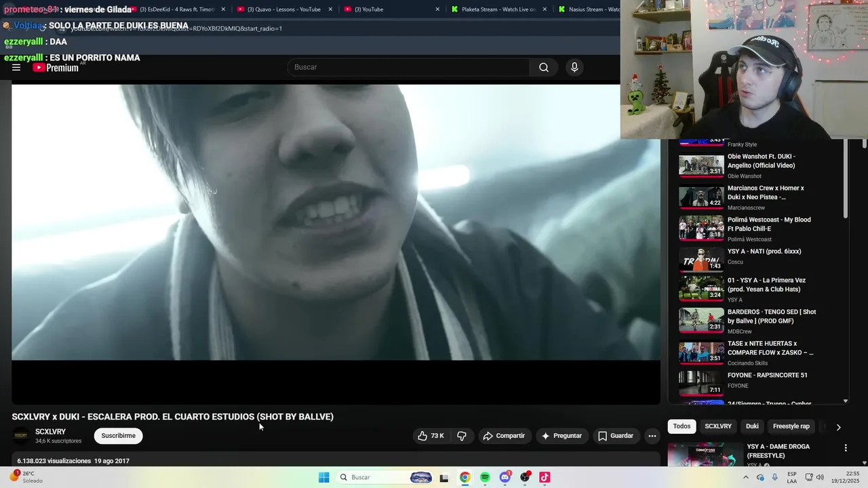This screenshot has height=488, width=868.
Task: Click the search magnifier button
Action: 544,67
